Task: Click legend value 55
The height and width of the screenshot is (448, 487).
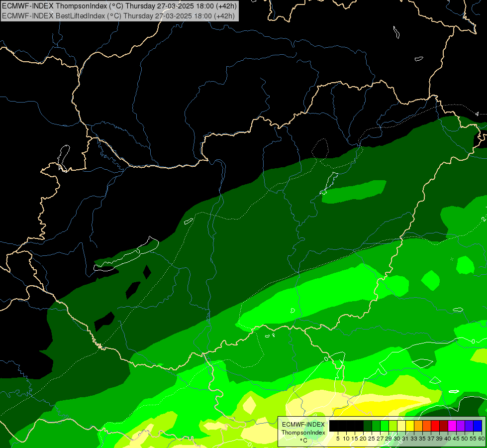Action: (473, 439)
